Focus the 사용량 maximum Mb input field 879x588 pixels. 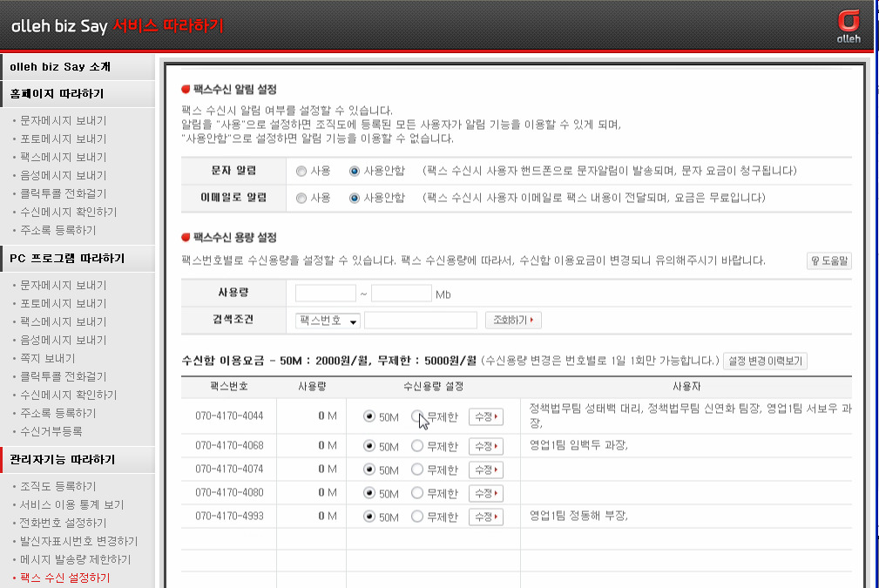[402, 294]
